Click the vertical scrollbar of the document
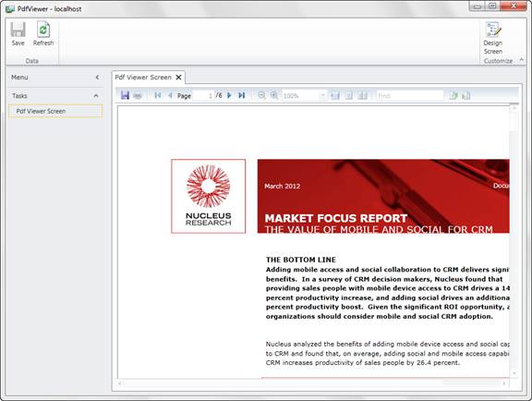The height and width of the screenshot is (401, 532). (514, 240)
